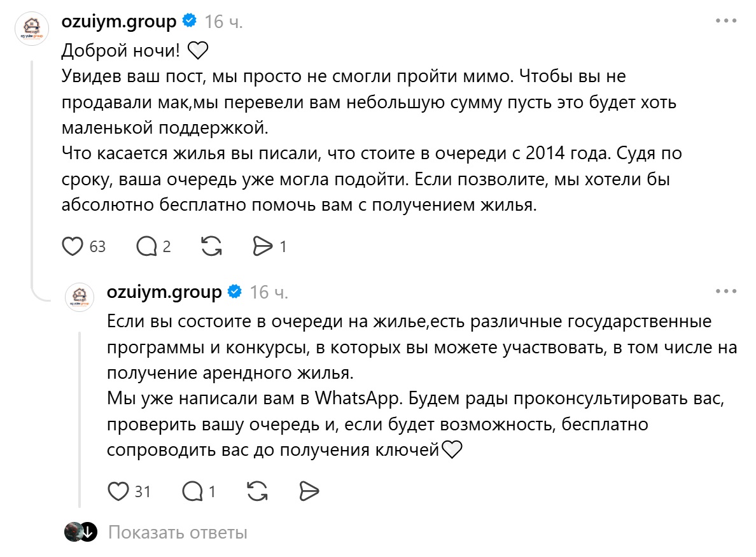Image resolution: width=756 pixels, height=557 pixels.
Task: Click the first post's 16 ч. timestamp
Action: pos(224,22)
